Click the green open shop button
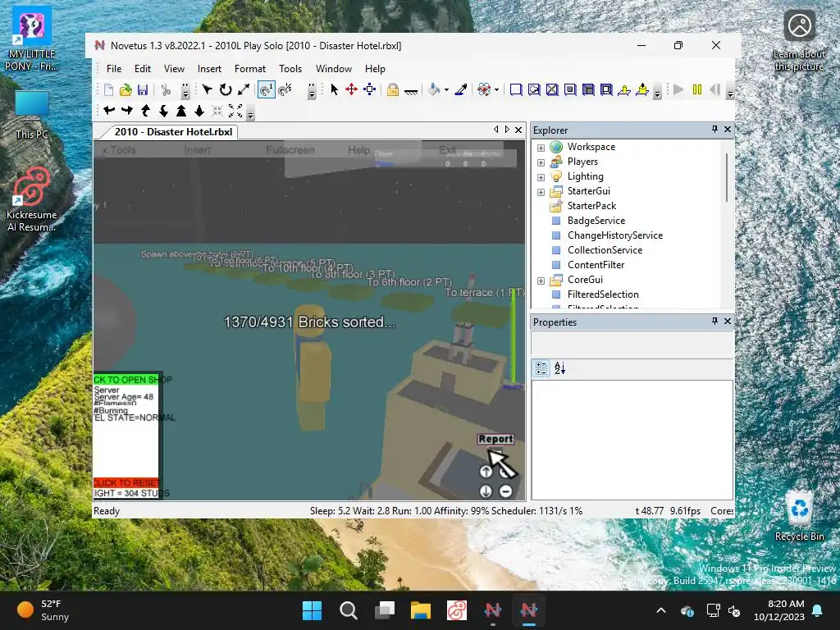 [126, 379]
